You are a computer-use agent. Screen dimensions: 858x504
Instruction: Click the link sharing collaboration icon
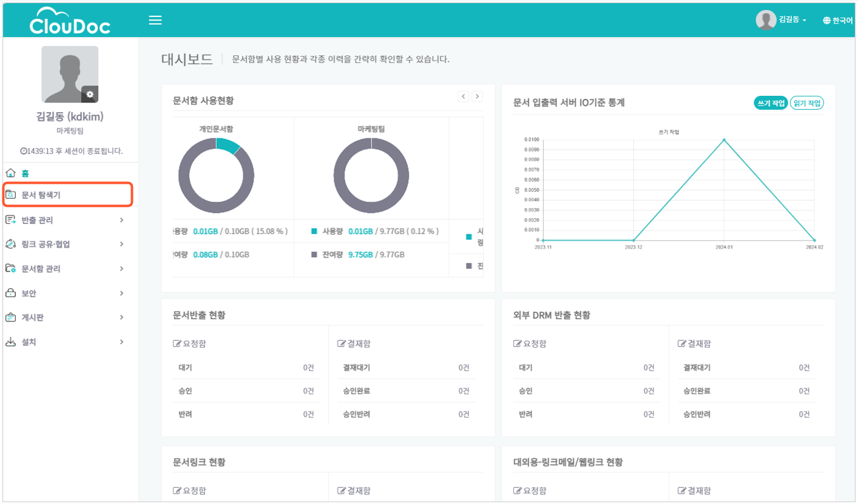(x=10, y=244)
